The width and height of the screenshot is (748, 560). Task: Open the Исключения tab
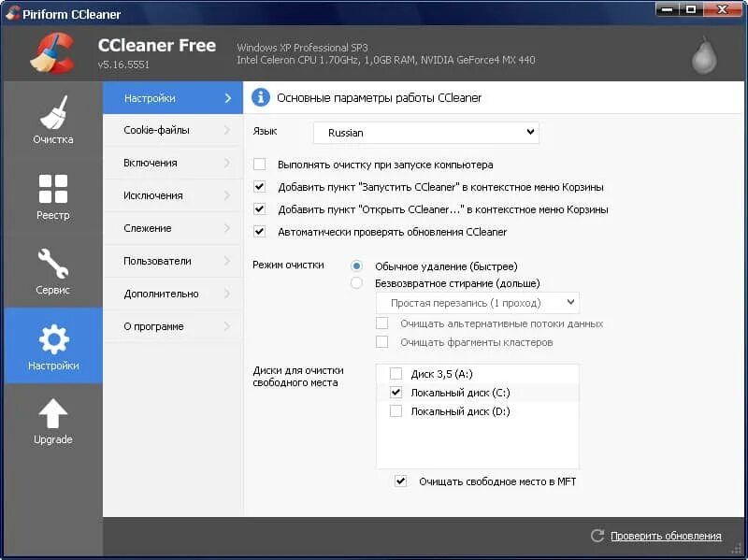173,195
